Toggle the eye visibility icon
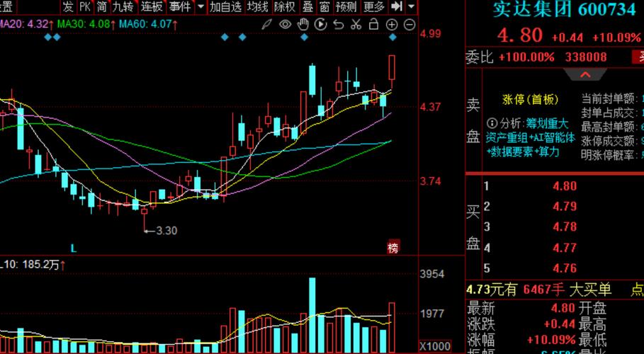644x354 pixels. coord(285,24)
